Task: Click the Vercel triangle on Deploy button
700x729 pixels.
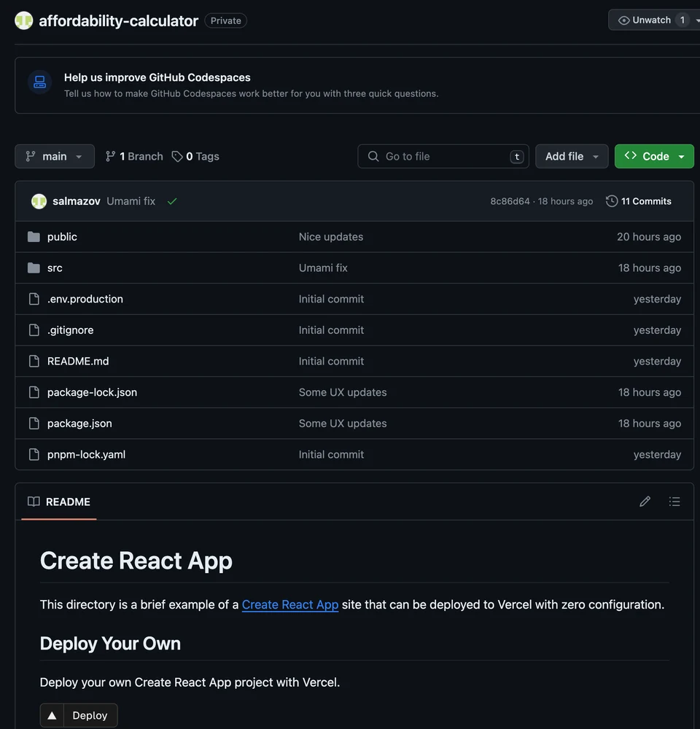Action: (52, 716)
